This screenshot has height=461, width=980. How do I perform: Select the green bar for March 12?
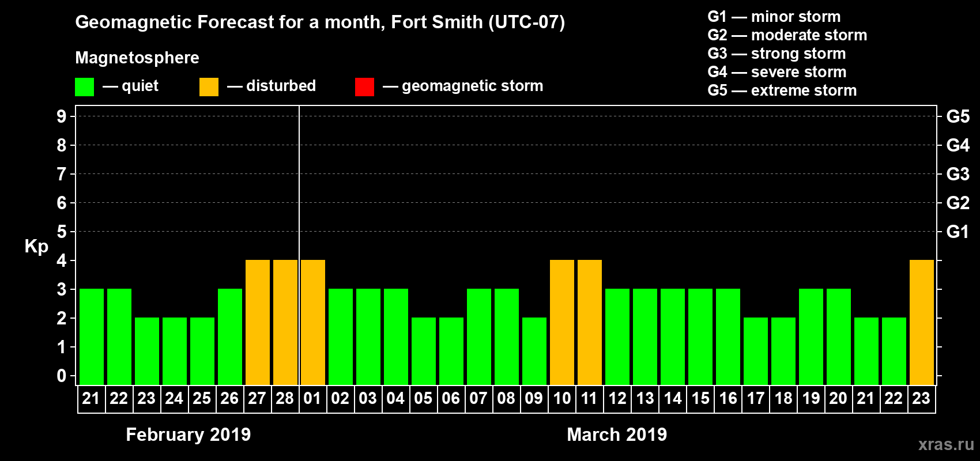tap(617, 337)
